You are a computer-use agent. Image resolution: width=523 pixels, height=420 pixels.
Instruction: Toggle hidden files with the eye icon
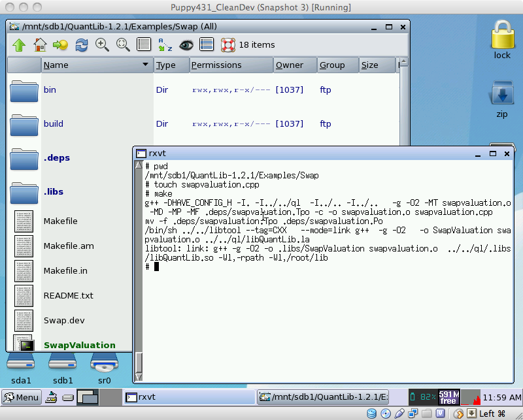pos(186,45)
